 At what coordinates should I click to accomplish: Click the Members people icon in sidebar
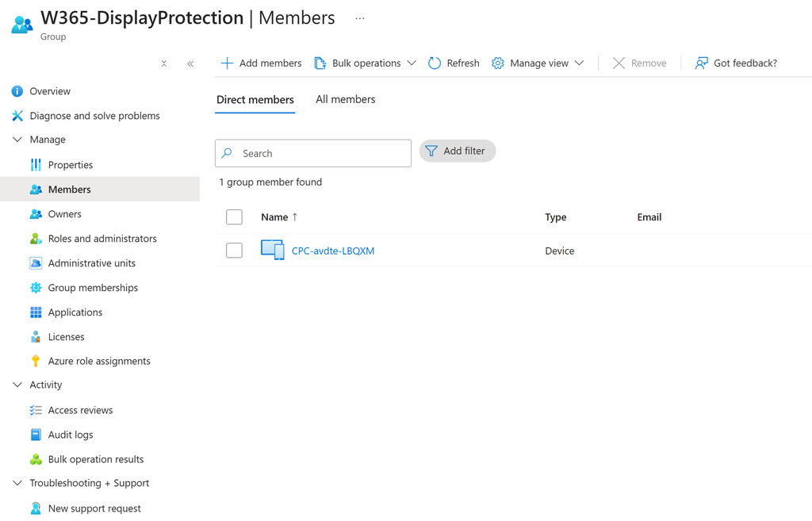(36, 190)
